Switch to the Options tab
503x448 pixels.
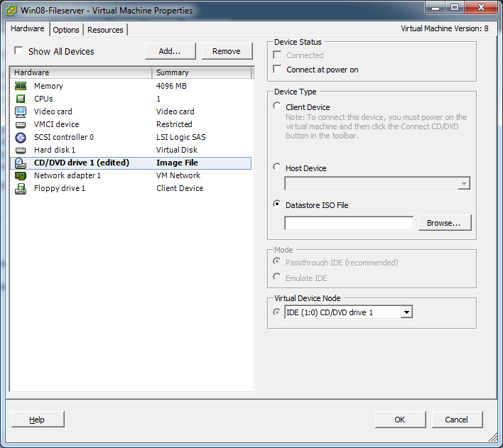(66, 30)
